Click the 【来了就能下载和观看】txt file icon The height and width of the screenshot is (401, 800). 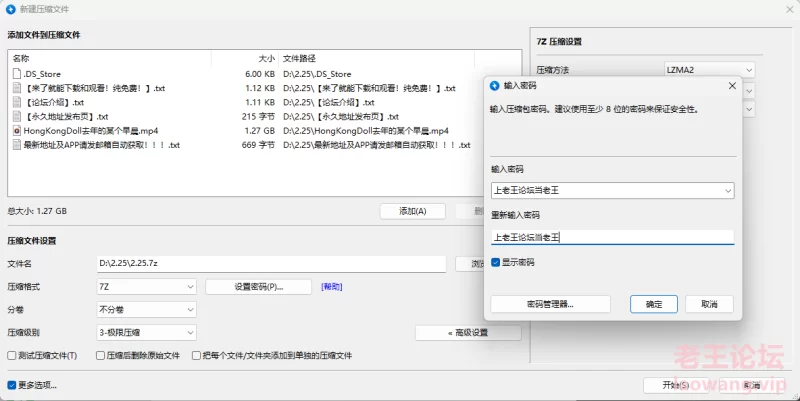(17, 88)
